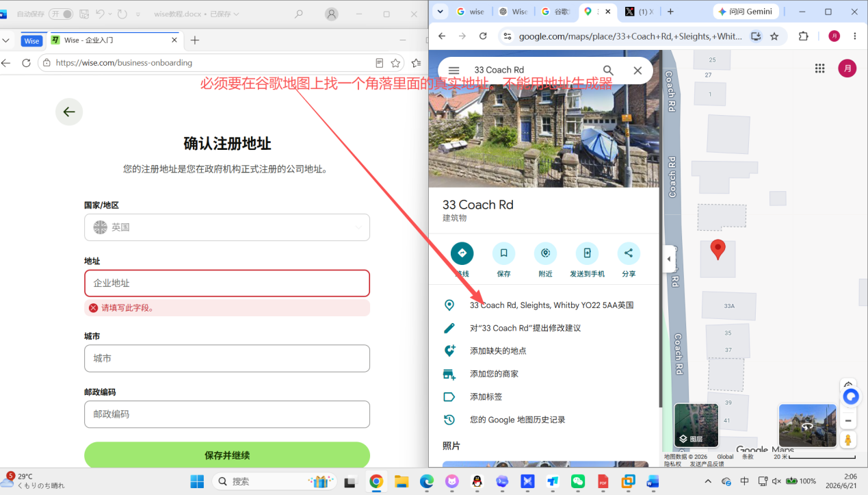This screenshot has height=495, width=868.
Task: Reload the Google Maps page
Action: [x=483, y=36]
